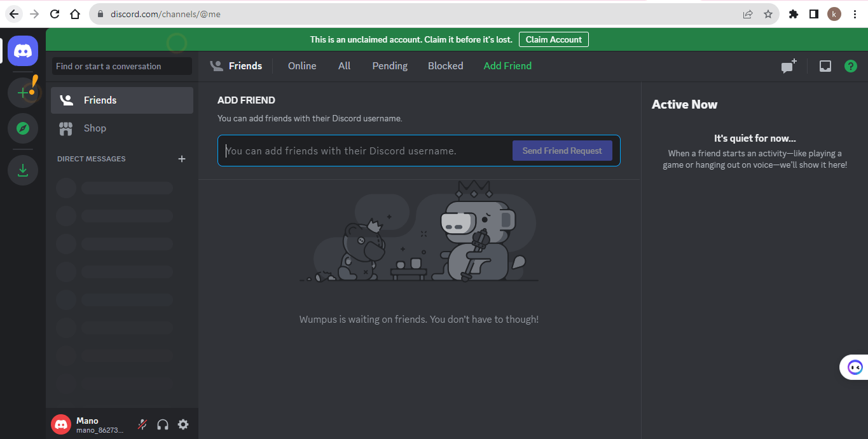Switch to the Online tab

[302, 66]
